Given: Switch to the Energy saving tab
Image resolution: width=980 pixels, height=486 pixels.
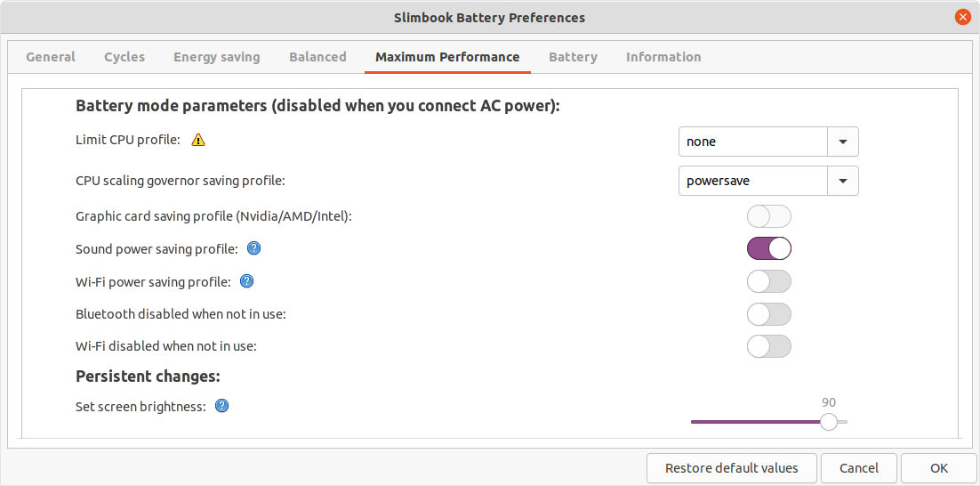Looking at the screenshot, I should pyautogui.click(x=217, y=57).
